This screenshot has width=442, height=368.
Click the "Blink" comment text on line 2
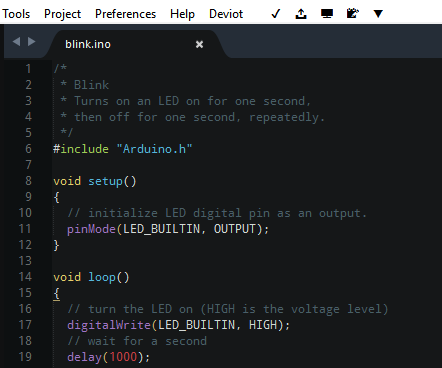pos(91,85)
